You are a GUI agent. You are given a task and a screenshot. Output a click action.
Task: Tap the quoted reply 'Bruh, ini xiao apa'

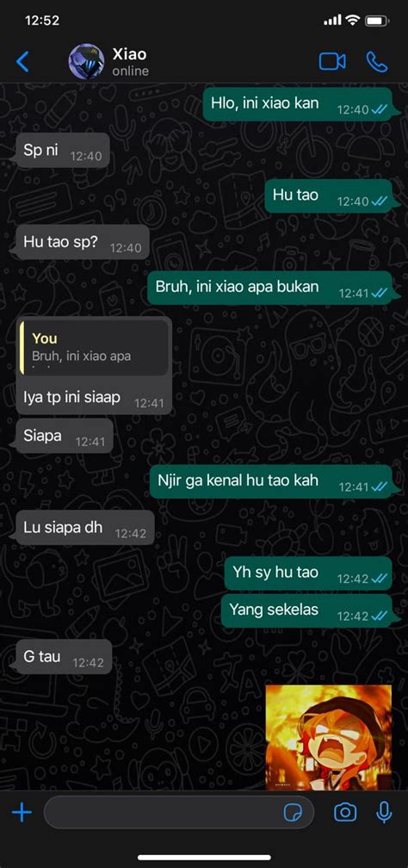[94, 348]
